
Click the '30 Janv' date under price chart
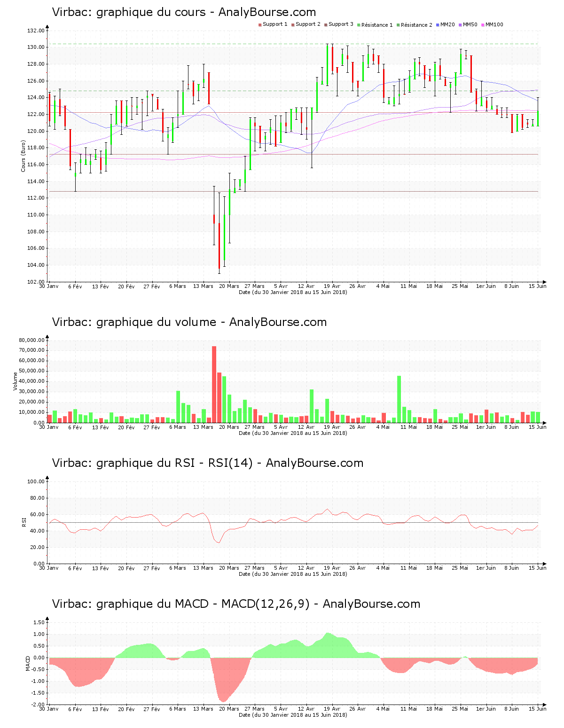pyautogui.click(x=49, y=286)
